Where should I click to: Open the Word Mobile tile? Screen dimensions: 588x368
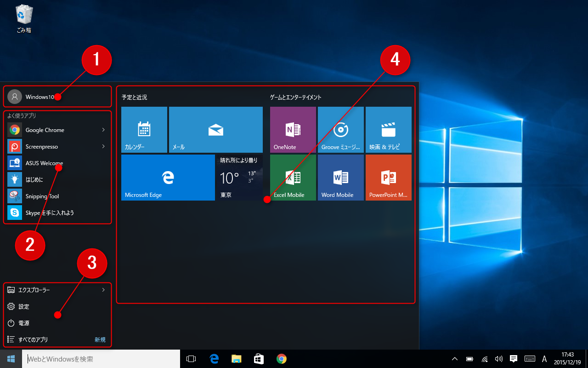click(x=341, y=178)
